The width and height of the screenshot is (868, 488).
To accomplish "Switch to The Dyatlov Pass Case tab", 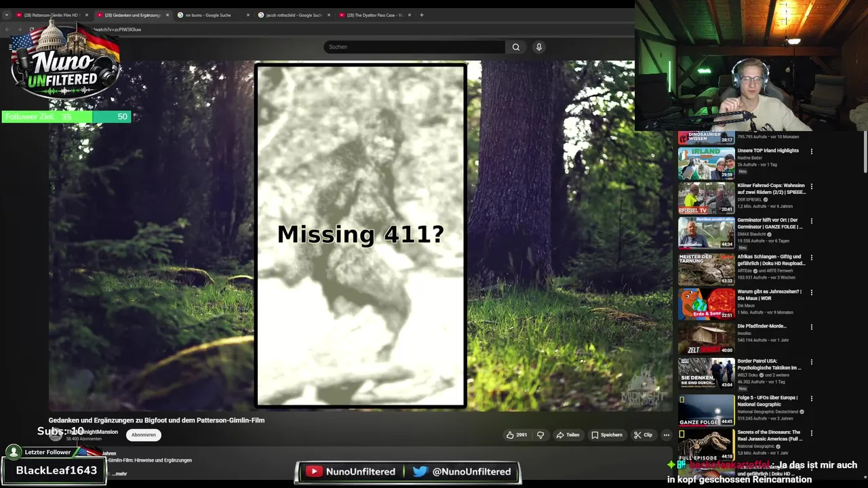I will point(374,15).
